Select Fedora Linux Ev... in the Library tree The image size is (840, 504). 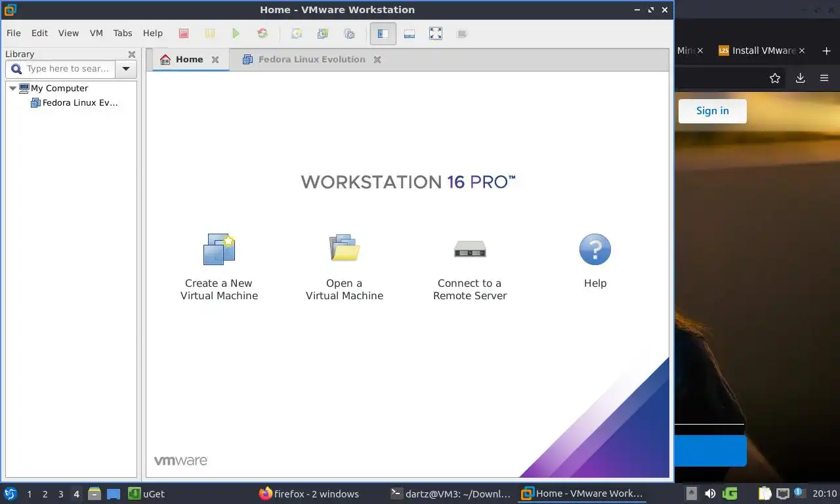(x=80, y=103)
